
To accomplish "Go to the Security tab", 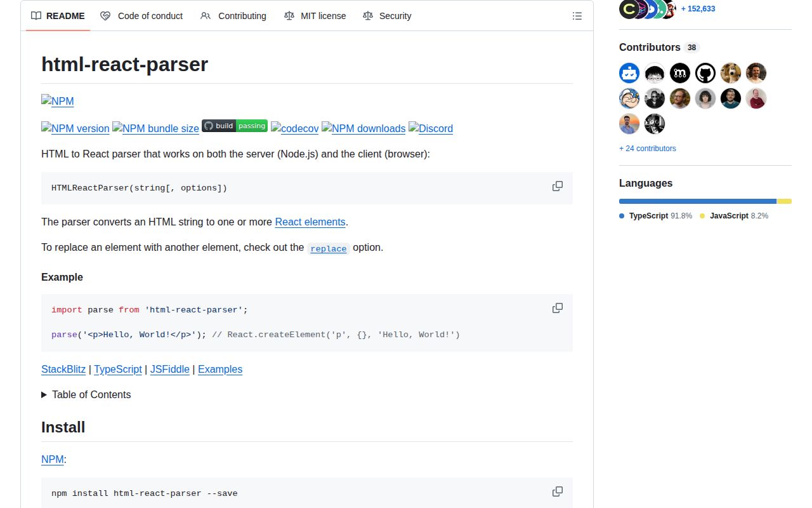I will 387,16.
